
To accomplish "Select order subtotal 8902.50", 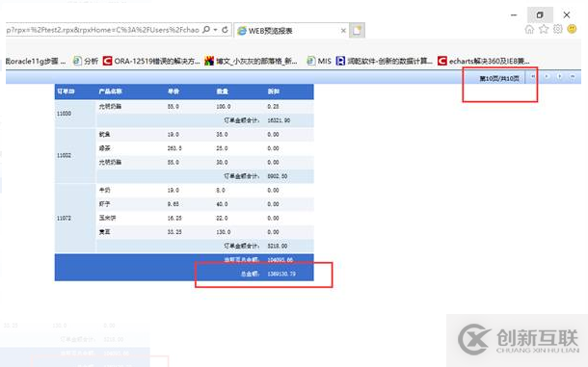I will [277, 176].
